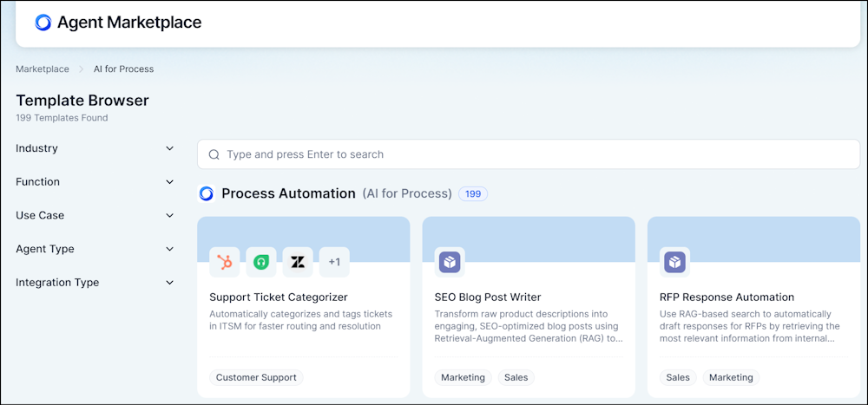The height and width of the screenshot is (405, 868).
Task: Show the +1 additional integrations badge
Action: point(334,262)
